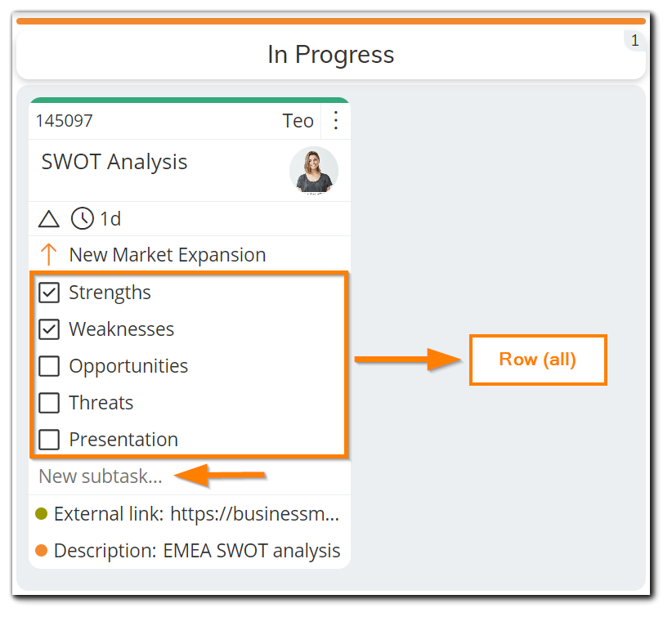Click the orange parent-task up arrow
The image size is (672, 617).
49,254
